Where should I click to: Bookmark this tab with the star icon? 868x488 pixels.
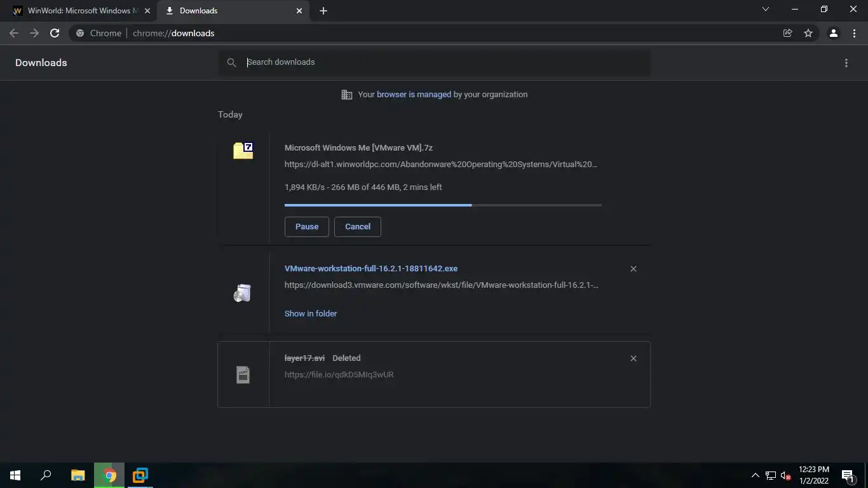808,33
